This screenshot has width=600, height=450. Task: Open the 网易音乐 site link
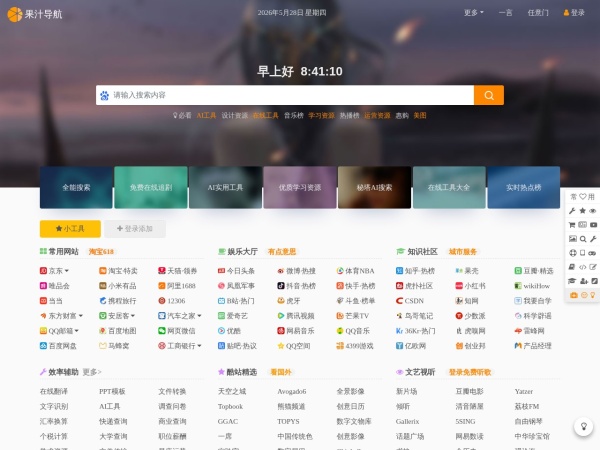click(296, 331)
